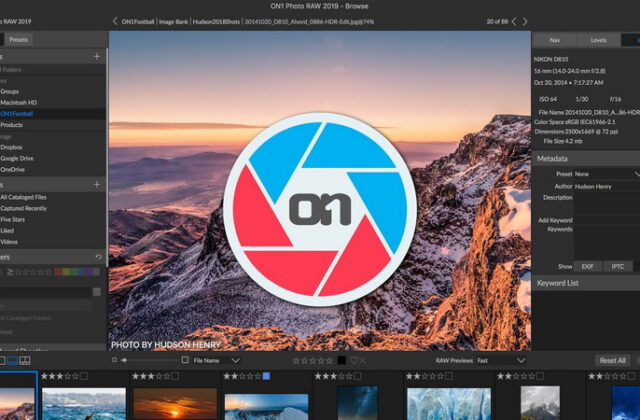Show the next photo with right arrow
This screenshot has height=420, width=640.
click(x=525, y=21)
